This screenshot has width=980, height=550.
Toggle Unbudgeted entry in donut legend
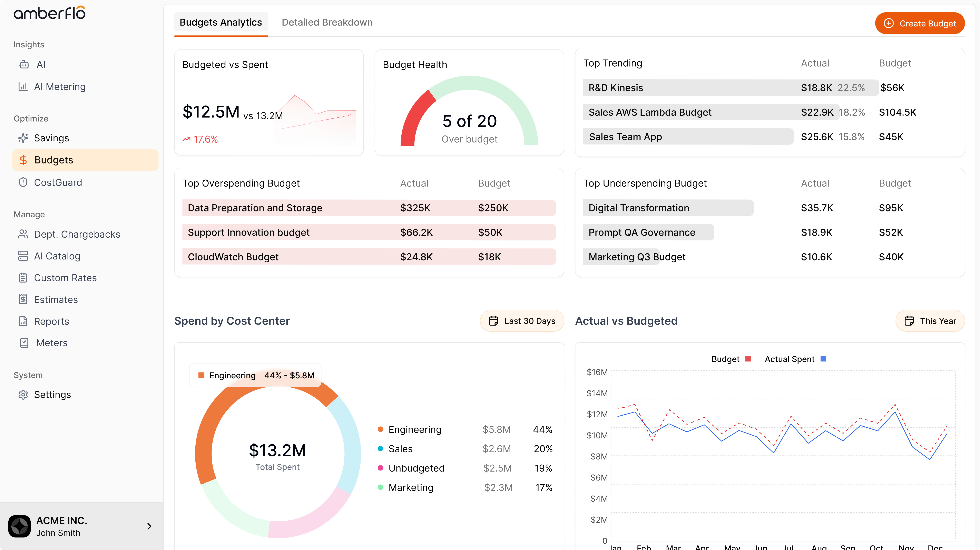click(416, 468)
